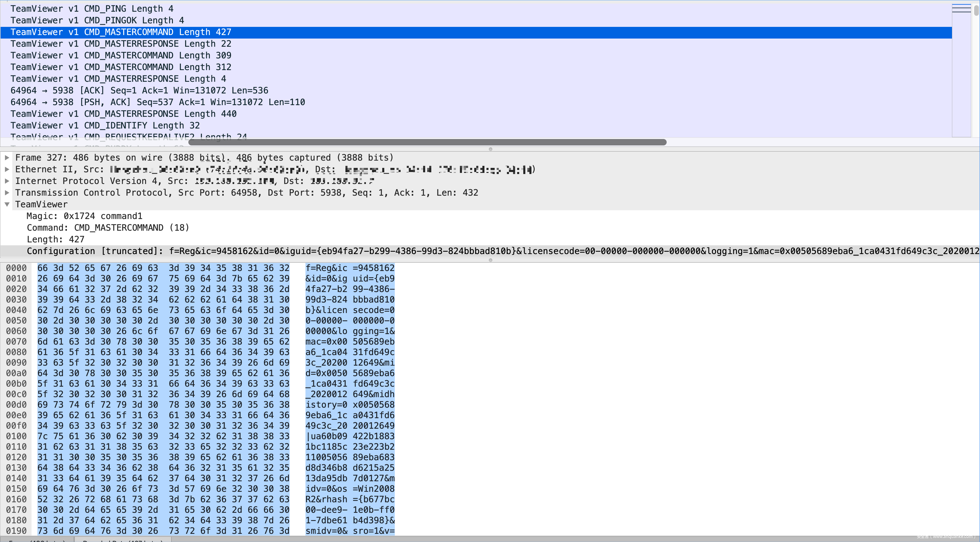The image size is (980, 542).
Task: Expand Internet Protocol Version 4 arrow
Action: point(7,181)
